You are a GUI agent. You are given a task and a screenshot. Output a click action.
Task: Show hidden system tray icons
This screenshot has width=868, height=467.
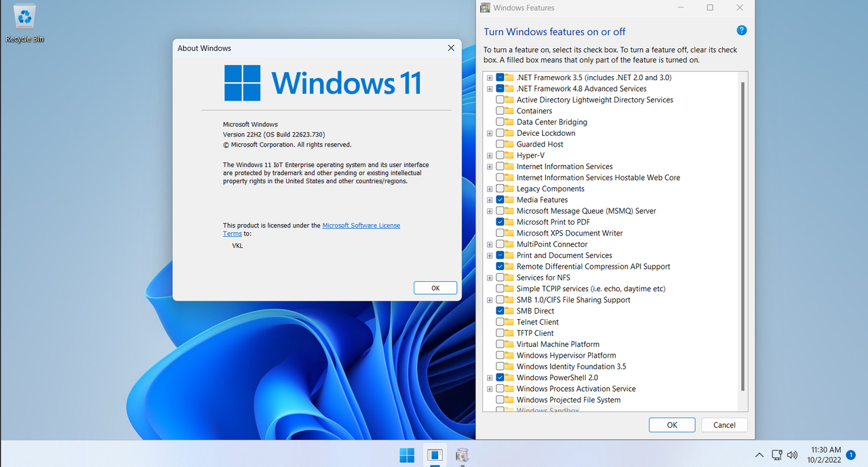759,455
